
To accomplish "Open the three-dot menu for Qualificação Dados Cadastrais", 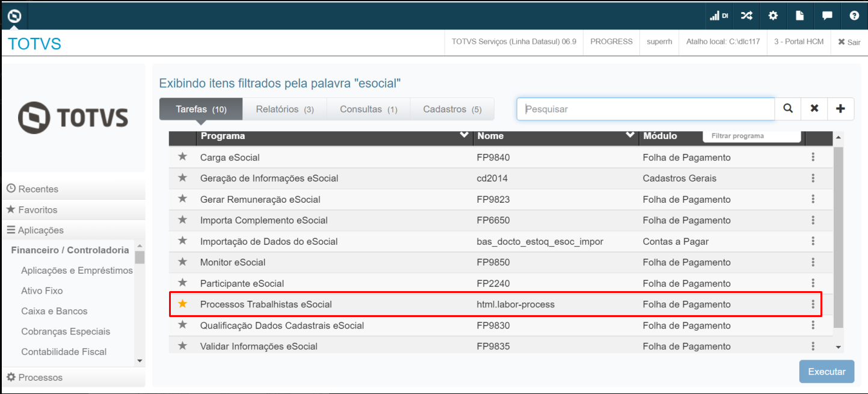I will point(813,325).
